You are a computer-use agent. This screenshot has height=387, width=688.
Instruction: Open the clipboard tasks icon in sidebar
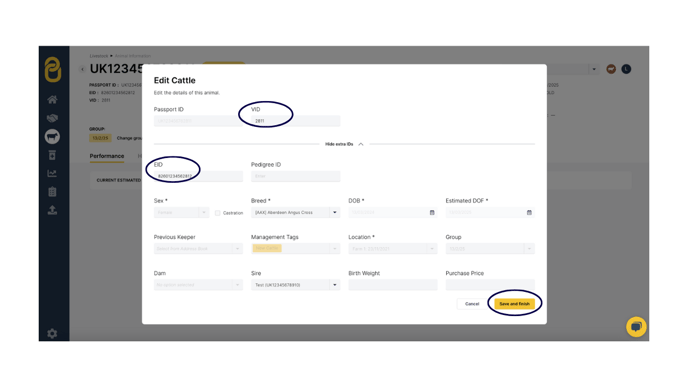[52, 192]
